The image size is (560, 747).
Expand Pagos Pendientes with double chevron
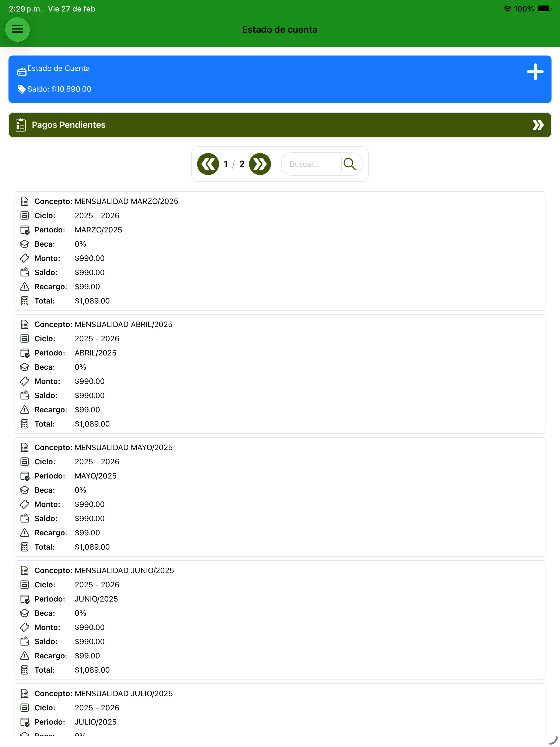(x=538, y=125)
